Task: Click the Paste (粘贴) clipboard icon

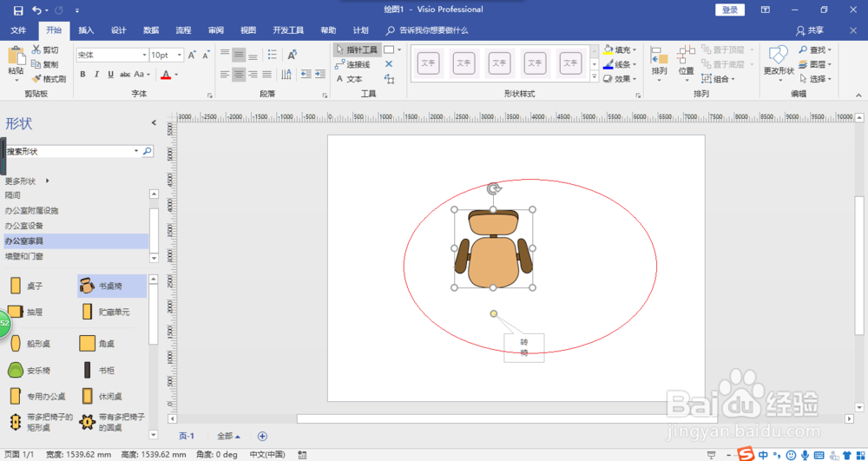Action: [x=16, y=56]
